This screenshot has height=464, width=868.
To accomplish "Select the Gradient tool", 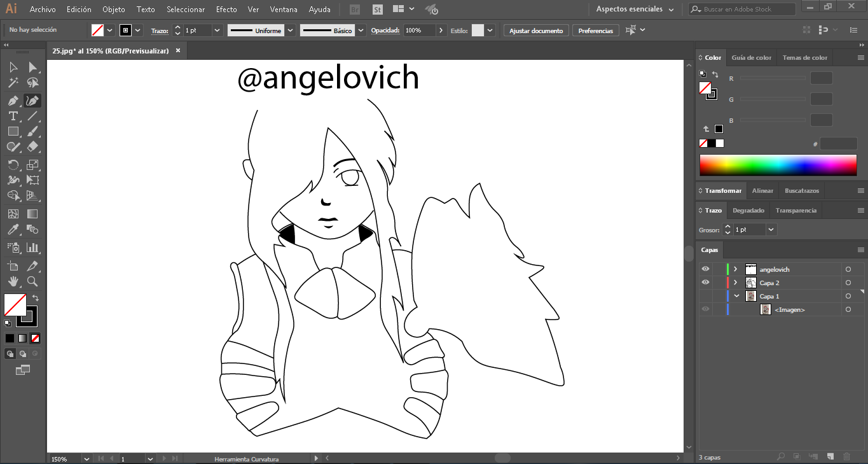I will tap(32, 214).
